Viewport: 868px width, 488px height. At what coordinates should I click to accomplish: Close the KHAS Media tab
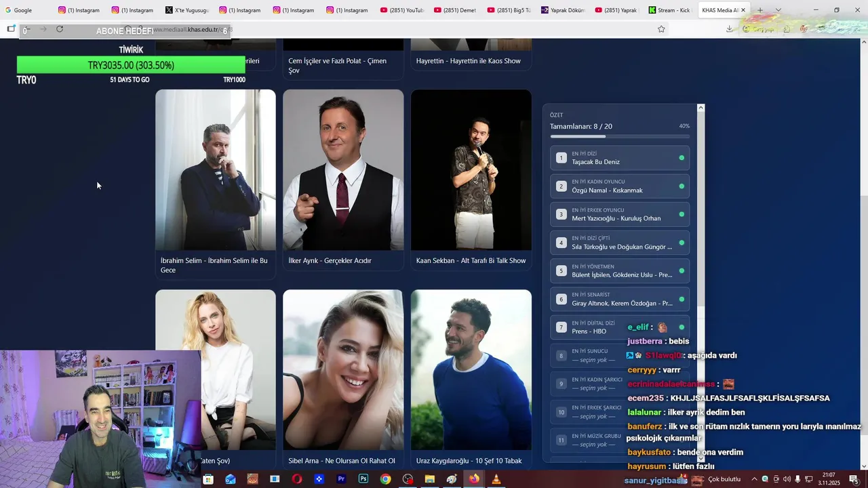(743, 10)
